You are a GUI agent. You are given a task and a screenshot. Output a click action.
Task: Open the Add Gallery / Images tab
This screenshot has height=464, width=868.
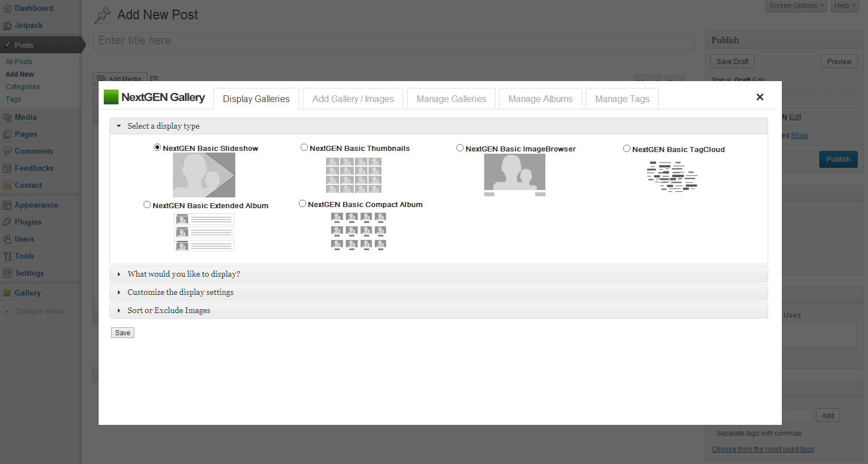(353, 99)
